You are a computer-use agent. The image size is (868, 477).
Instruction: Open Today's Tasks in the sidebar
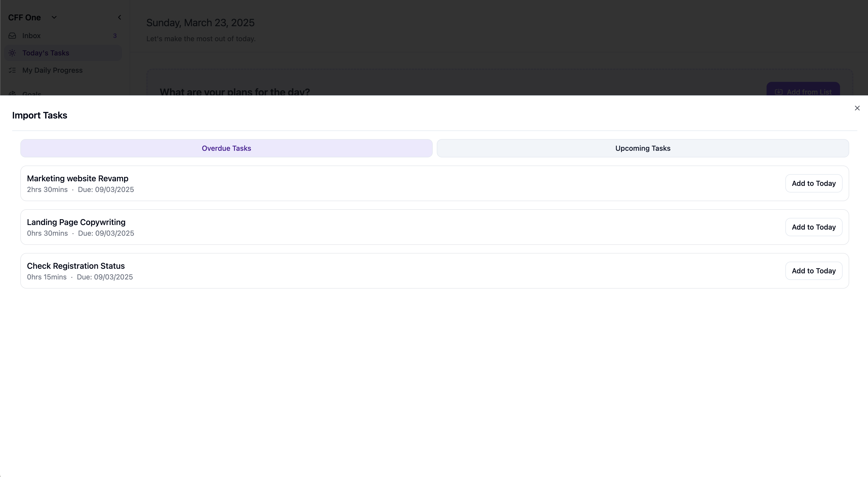63,53
